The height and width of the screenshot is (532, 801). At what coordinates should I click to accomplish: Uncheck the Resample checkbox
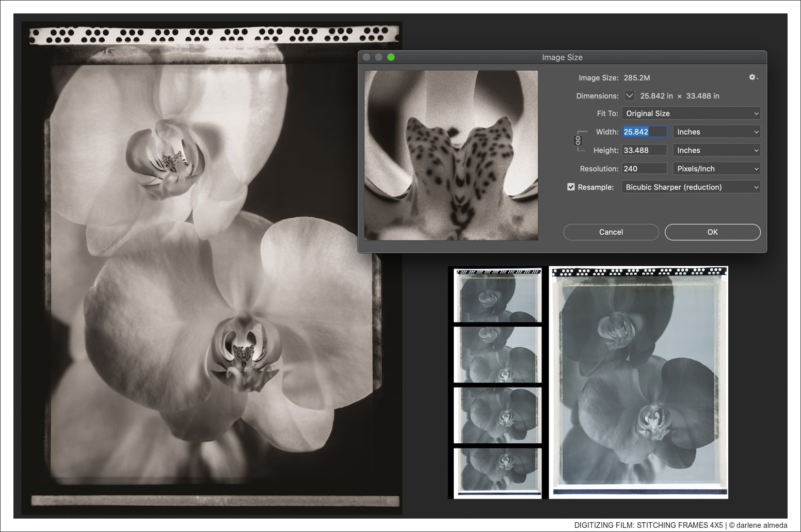(x=571, y=187)
